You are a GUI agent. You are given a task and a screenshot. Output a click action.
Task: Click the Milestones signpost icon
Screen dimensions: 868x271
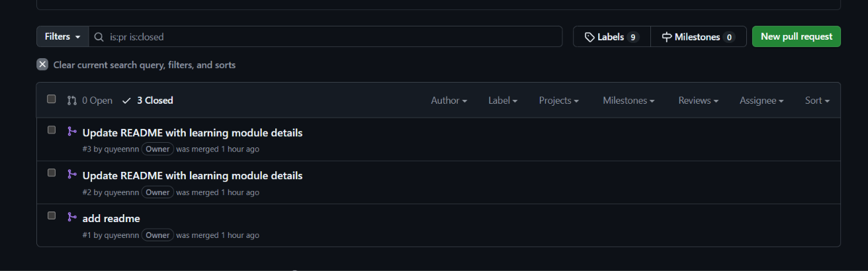tap(667, 37)
